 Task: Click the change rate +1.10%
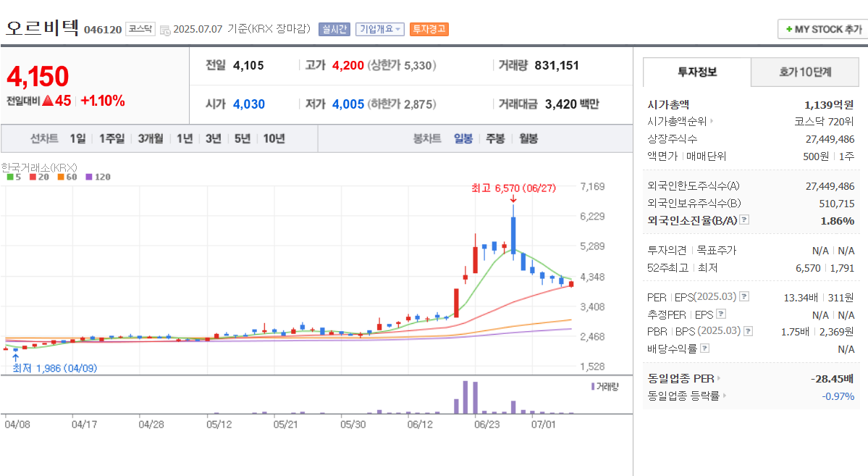pos(102,101)
